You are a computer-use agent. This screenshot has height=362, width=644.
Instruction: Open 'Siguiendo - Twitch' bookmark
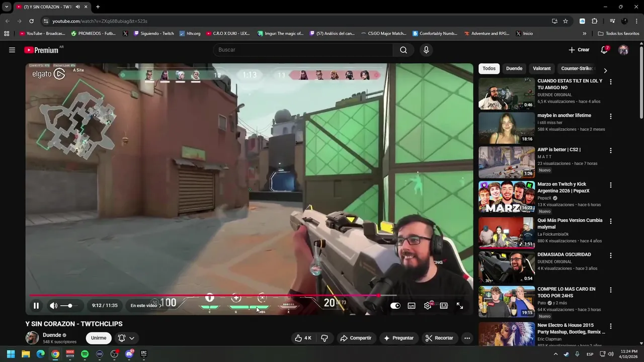point(153,34)
